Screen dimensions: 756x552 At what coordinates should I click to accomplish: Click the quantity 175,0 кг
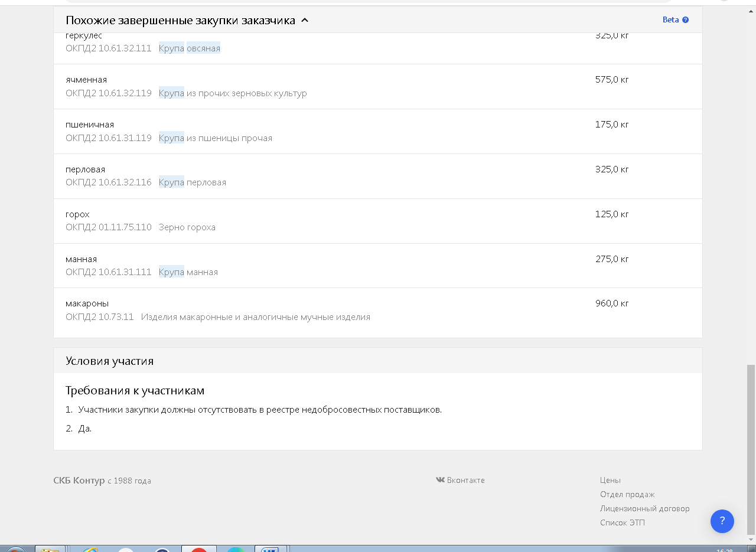[x=612, y=125]
